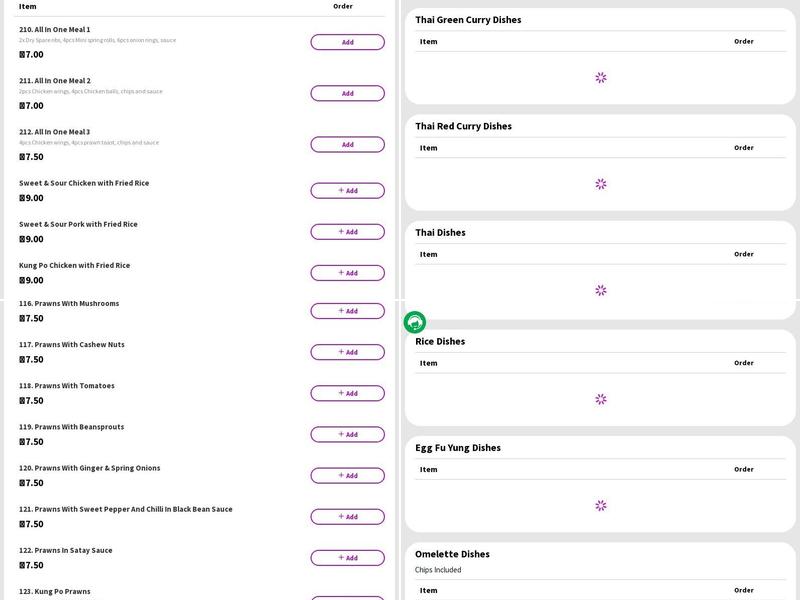Add 119. Prawns With Beansprouts
The image size is (800, 600).
pyautogui.click(x=347, y=434)
